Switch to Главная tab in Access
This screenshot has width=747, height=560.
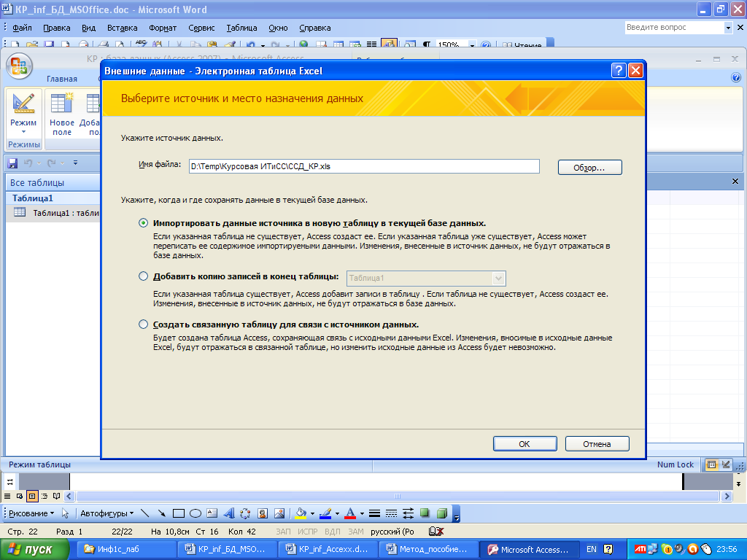click(62, 79)
